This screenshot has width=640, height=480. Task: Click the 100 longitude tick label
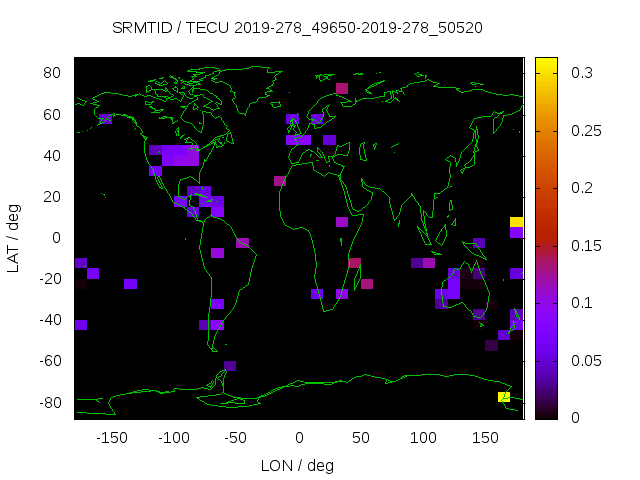423,438
